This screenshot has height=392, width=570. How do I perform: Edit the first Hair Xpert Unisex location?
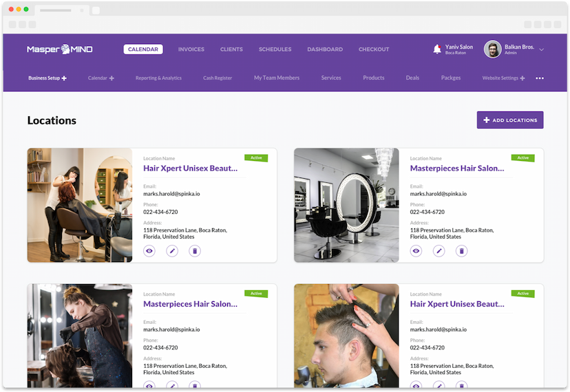pyautogui.click(x=172, y=251)
